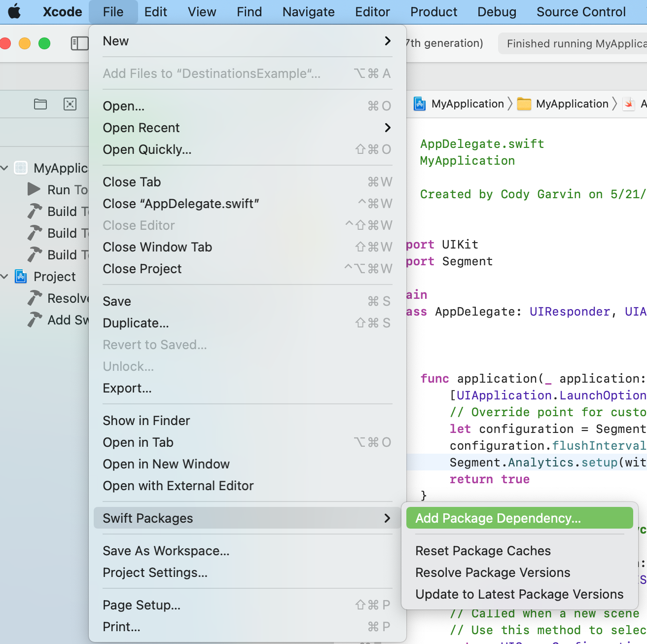Screen dimensions: 647x644
Task: Select Duplicate…
Action: tap(247, 323)
